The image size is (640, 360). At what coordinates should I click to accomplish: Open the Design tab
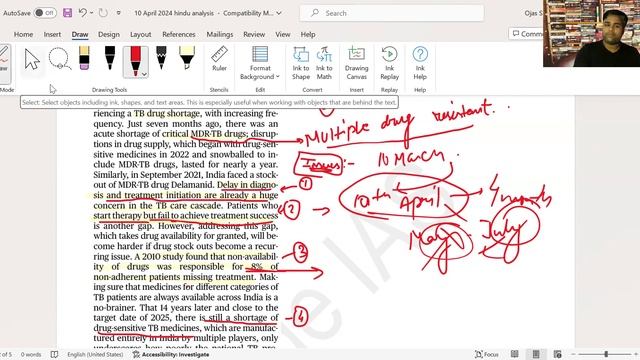109,35
